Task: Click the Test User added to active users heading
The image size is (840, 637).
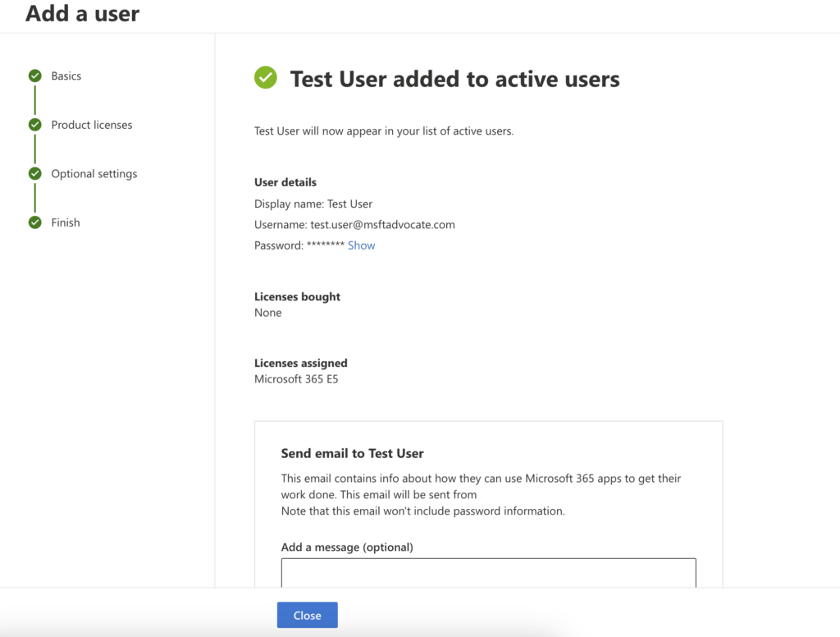Action: [454, 79]
